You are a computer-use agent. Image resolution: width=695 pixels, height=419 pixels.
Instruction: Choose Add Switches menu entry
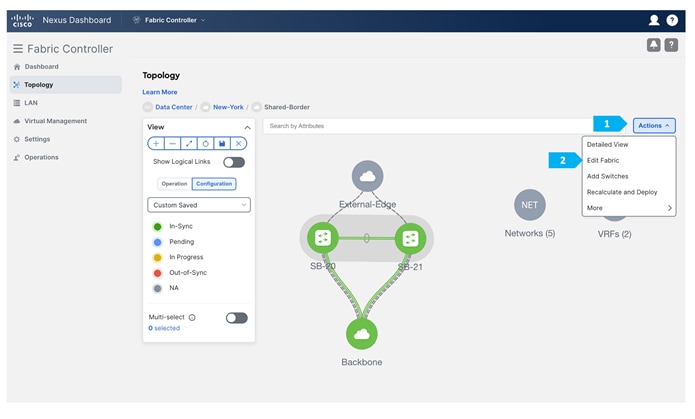pyautogui.click(x=607, y=176)
